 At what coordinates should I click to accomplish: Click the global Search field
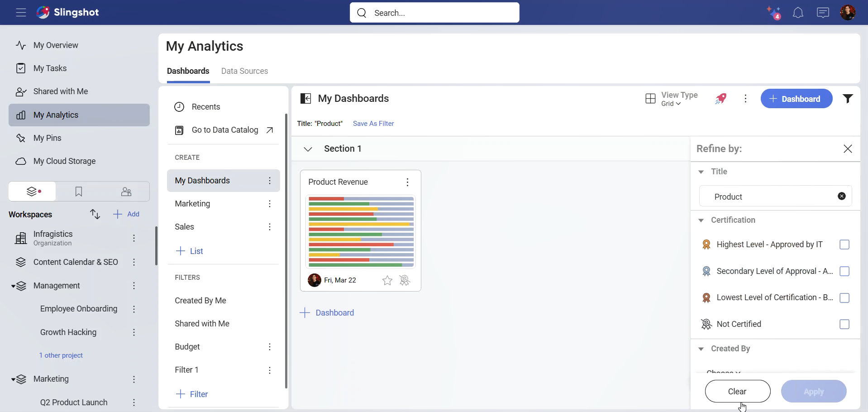(x=434, y=13)
